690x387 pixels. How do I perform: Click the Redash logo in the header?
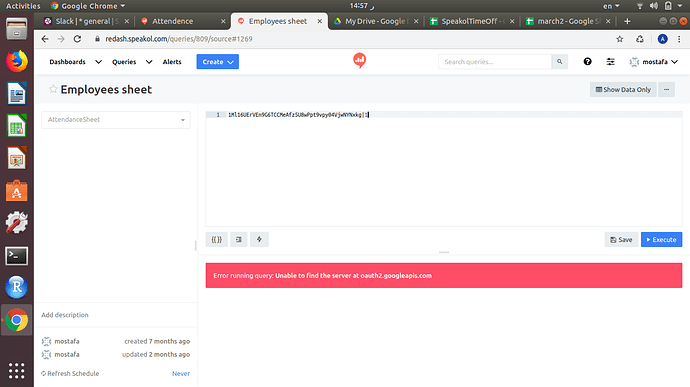click(360, 60)
